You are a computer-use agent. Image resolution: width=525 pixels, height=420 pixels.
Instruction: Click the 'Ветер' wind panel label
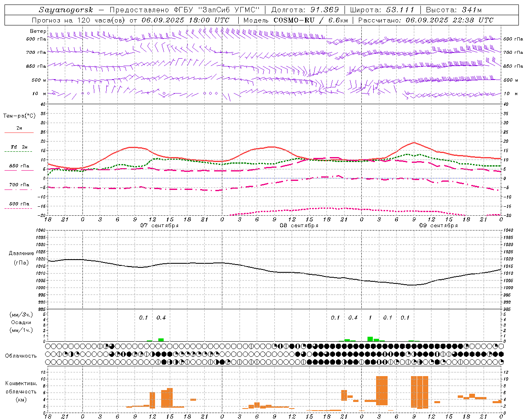click(x=38, y=31)
